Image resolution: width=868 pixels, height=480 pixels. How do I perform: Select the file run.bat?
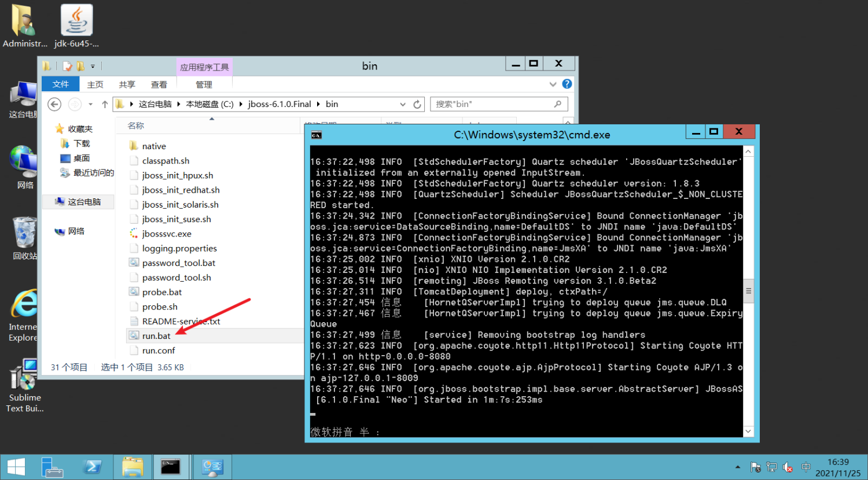[x=156, y=335]
